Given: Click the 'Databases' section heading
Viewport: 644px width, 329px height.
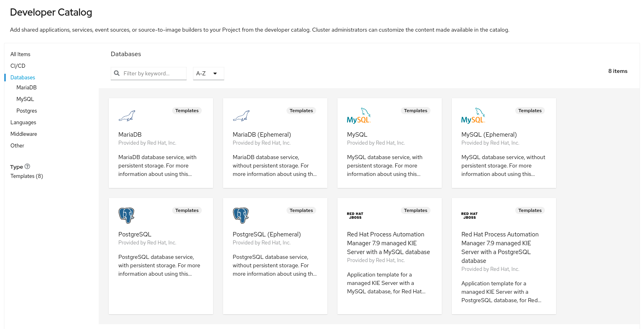Looking at the screenshot, I should (x=126, y=54).
